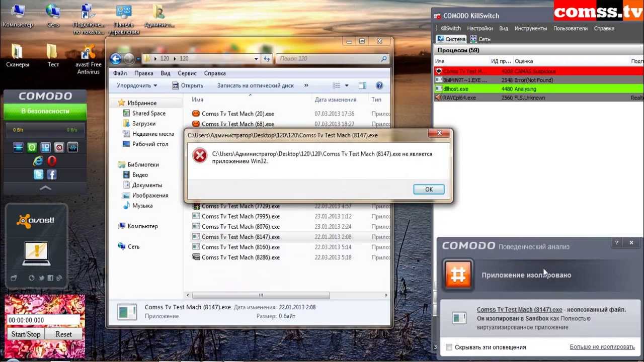
Task: Click Explorer back navigation arrow
Action: click(x=115, y=59)
